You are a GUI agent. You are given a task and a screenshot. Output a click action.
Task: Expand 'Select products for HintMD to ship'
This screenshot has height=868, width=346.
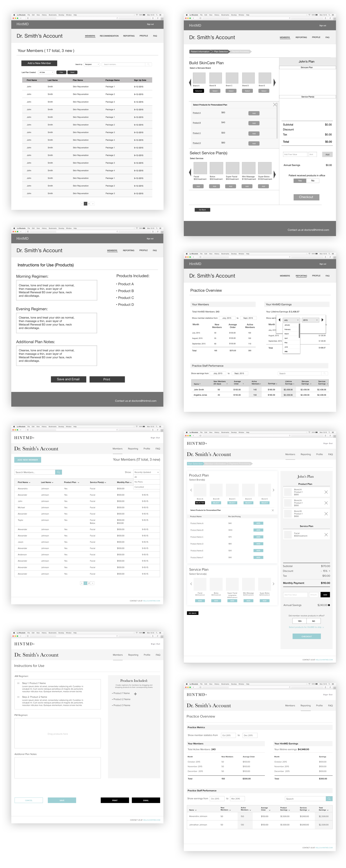pos(306,627)
